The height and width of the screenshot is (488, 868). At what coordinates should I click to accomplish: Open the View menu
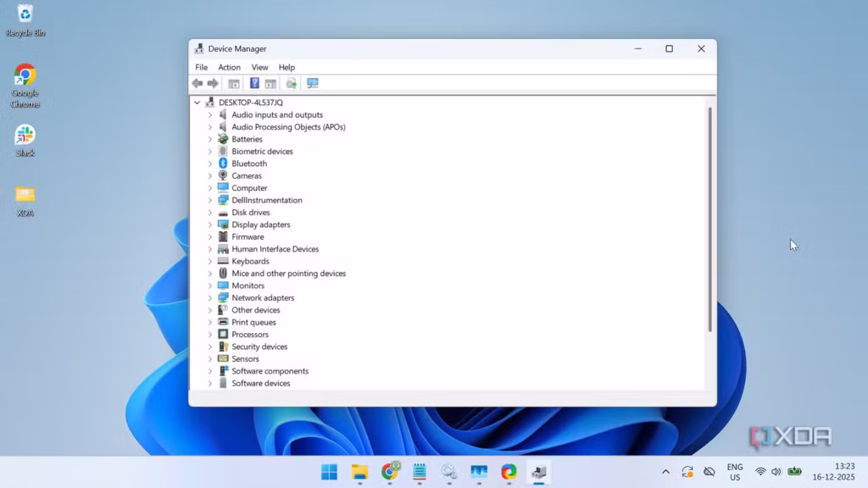click(x=259, y=67)
